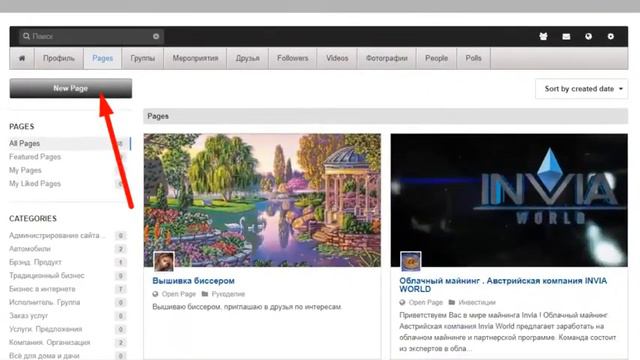The image size is (640, 360).
Task: Open the INVIA WORLD cover image
Action: coord(509,200)
